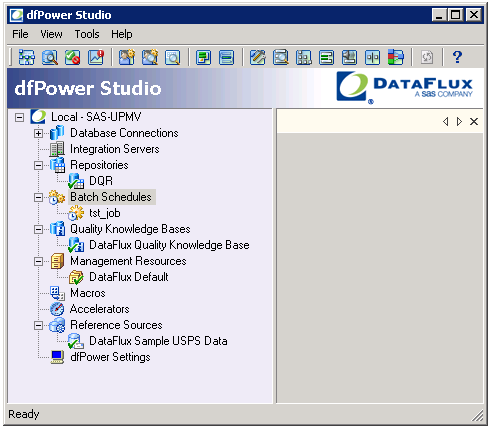Image resolution: width=491 pixels, height=428 pixels.
Task: Click the Accelerators gauge icon
Action: click(x=57, y=309)
